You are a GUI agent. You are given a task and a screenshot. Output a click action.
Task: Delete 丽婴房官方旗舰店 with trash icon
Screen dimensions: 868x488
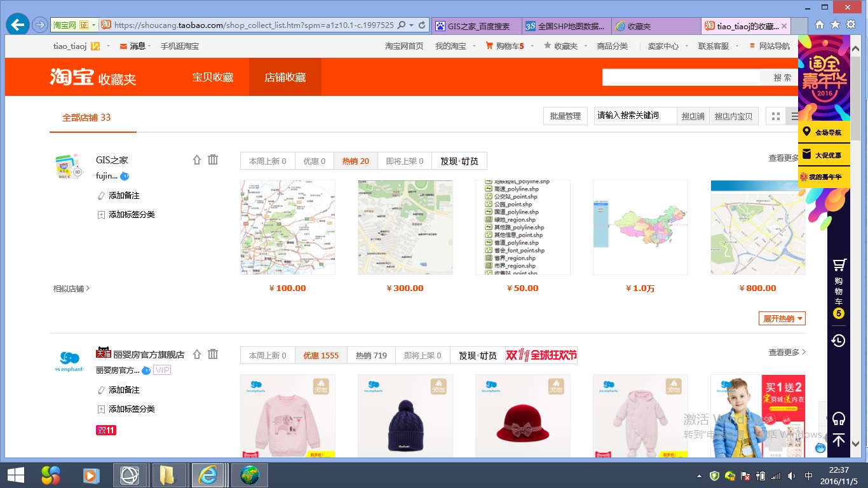pos(213,354)
